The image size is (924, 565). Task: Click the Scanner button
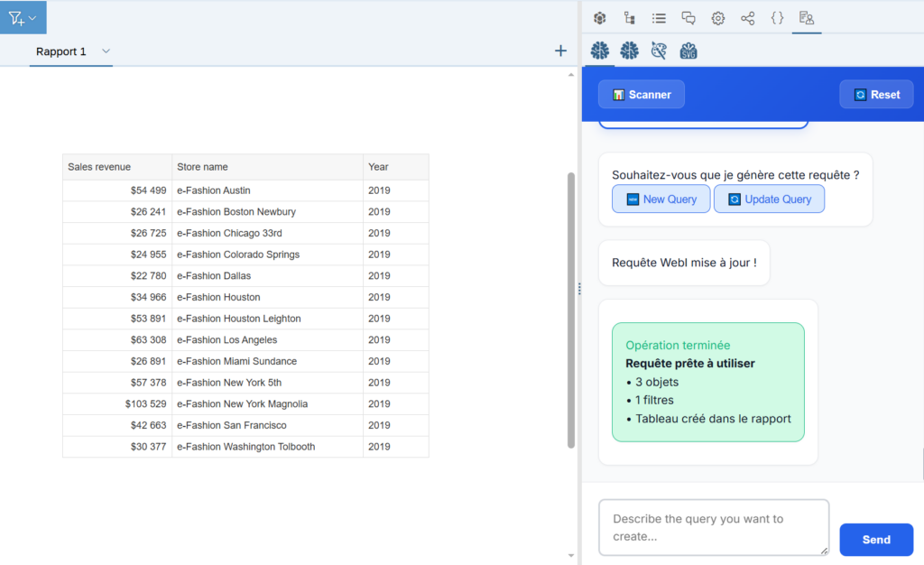[641, 95]
